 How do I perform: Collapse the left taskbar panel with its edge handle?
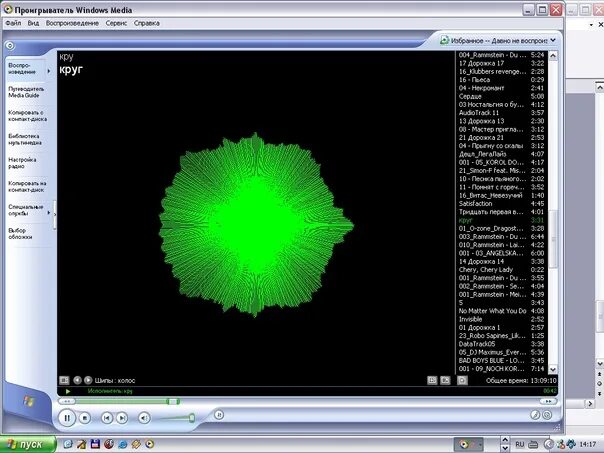click(55, 215)
